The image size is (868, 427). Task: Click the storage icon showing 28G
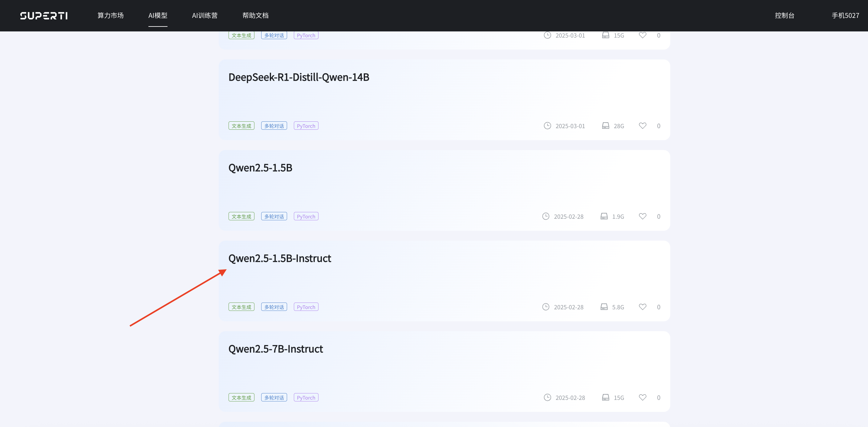pos(605,126)
